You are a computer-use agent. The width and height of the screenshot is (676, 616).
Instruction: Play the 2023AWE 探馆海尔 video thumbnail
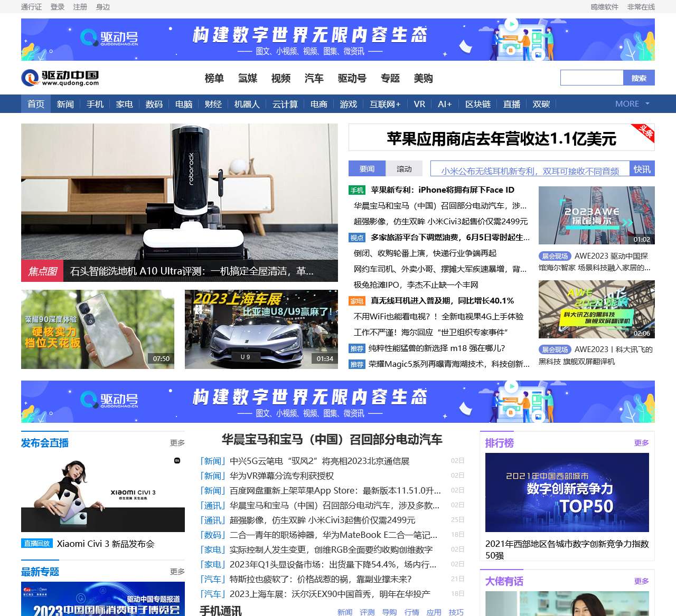(x=597, y=215)
